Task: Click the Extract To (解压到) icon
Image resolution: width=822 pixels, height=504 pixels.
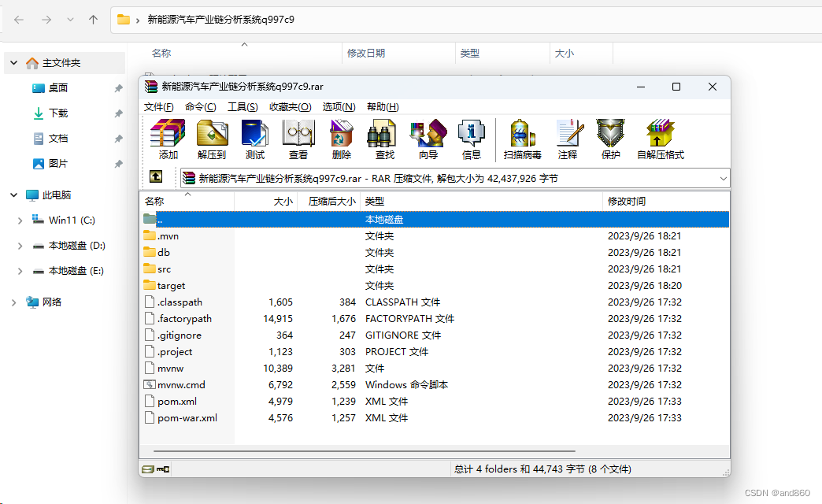Action: click(x=212, y=139)
